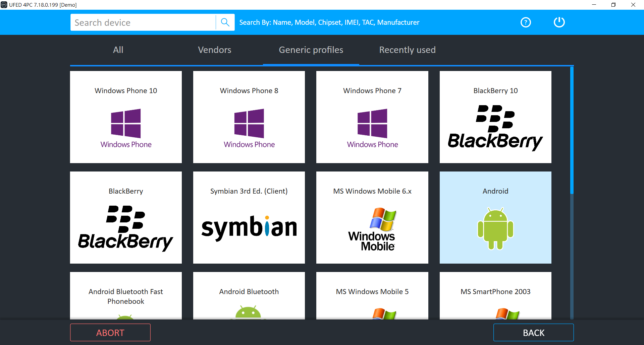This screenshot has height=345, width=644.
Task: Pick the MS Windows Mobile 6.x logo
Action: coord(372,229)
